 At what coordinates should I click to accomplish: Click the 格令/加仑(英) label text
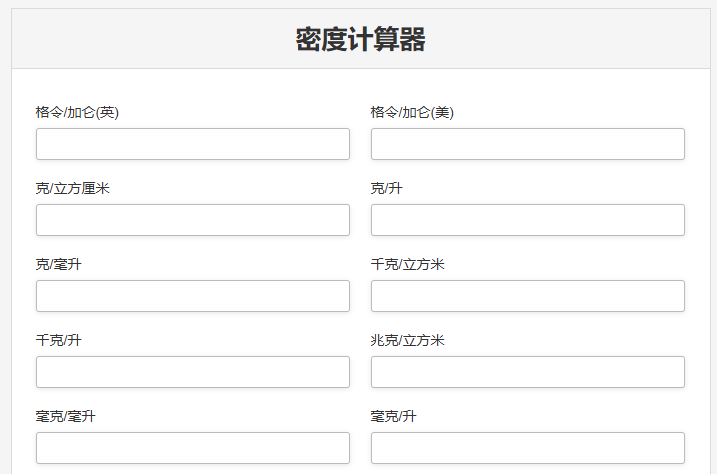(x=78, y=112)
